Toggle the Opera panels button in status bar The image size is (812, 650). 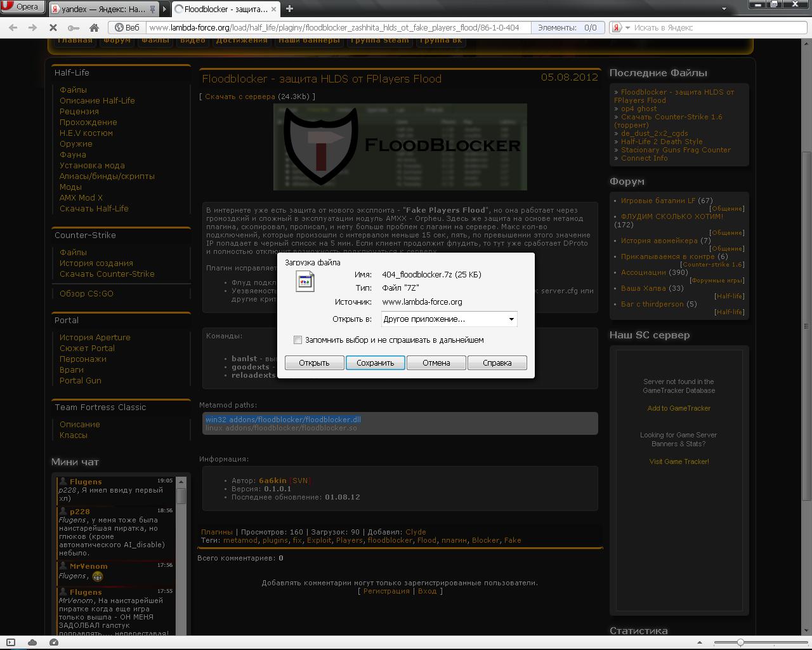(11, 642)
